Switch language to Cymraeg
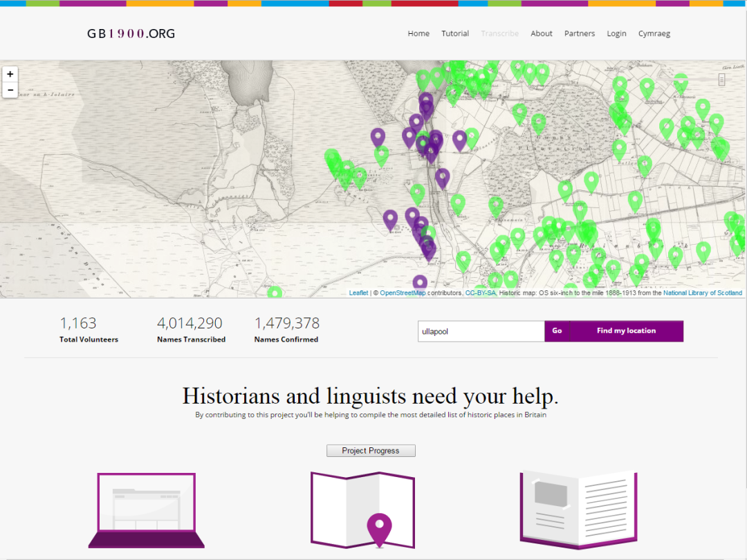747x560 pixels. click(654, 33)
